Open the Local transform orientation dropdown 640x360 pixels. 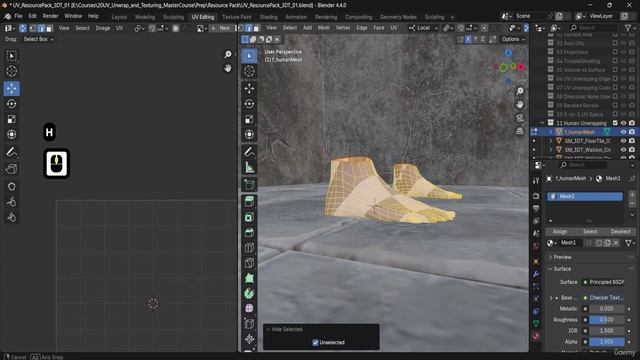pyautogui.click(x=423, y=28)
